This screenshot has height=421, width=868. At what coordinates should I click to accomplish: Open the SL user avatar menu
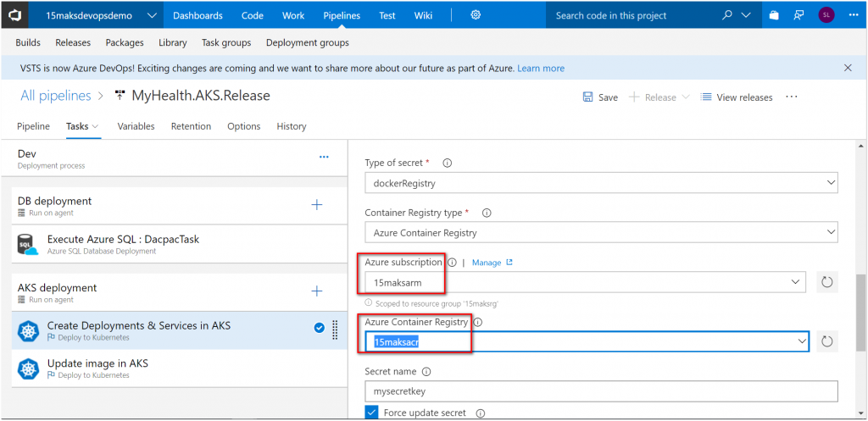826,15
